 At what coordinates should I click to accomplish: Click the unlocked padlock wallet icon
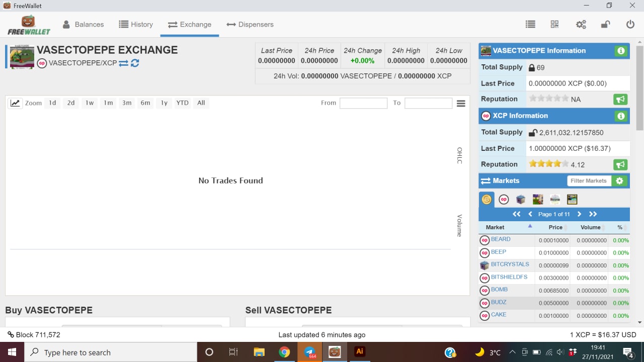pyautogui.click(x=606, y=24)
